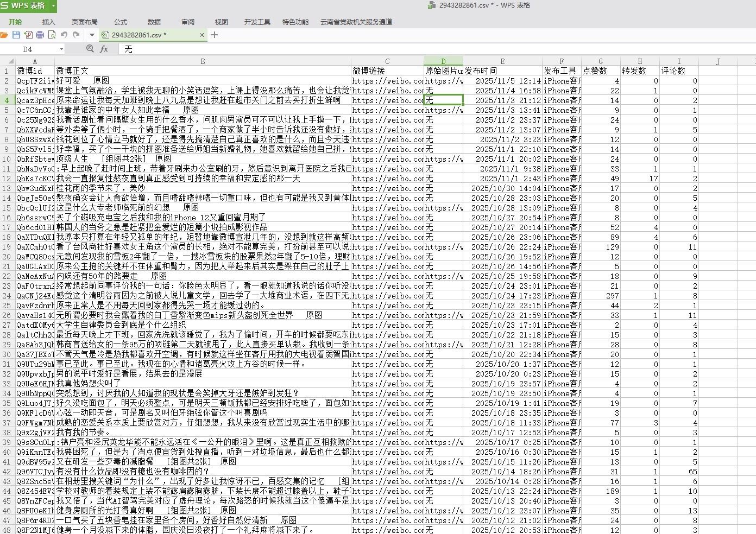The height and width of the screenshot is (534, 756).
Task: Add a new document tab with plus icon
Action: tap(215, 35)
